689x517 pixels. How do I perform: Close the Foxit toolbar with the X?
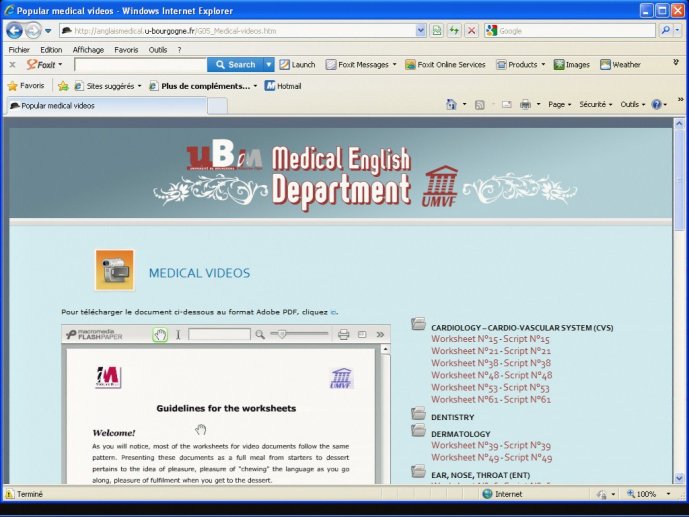(x=12, y=65)
